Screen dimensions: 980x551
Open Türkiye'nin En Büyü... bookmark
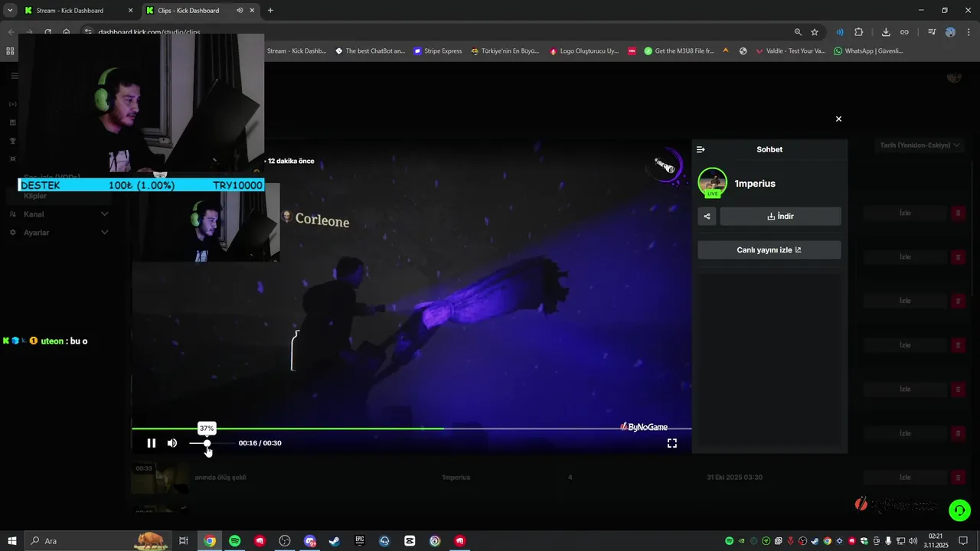[505, 51]
